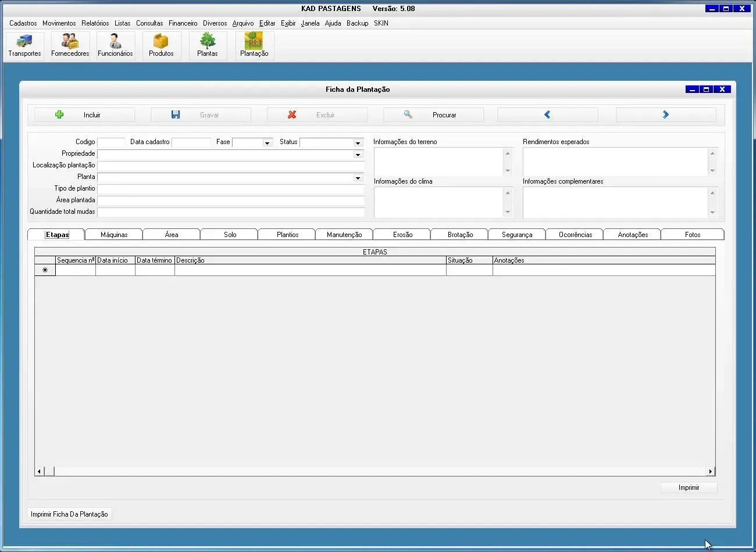
Task: Open the Diversos menu
Action: (215, 23)
